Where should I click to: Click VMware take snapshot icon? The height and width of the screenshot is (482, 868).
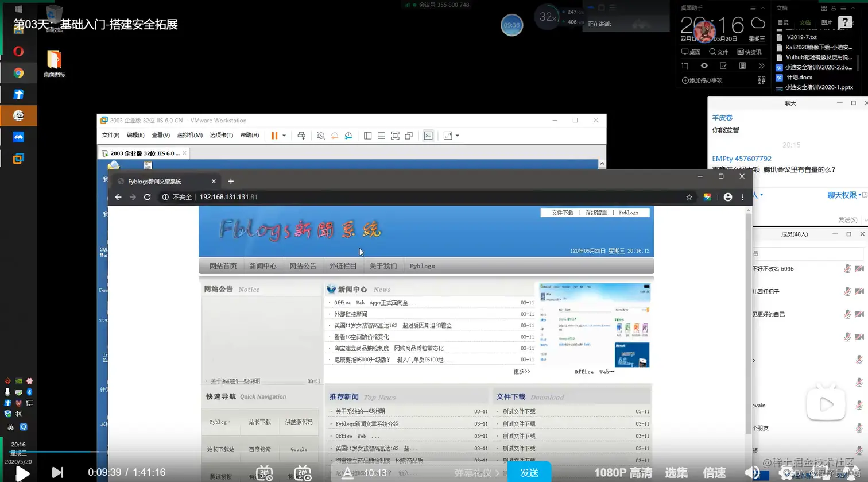click(x=321, y=136)
